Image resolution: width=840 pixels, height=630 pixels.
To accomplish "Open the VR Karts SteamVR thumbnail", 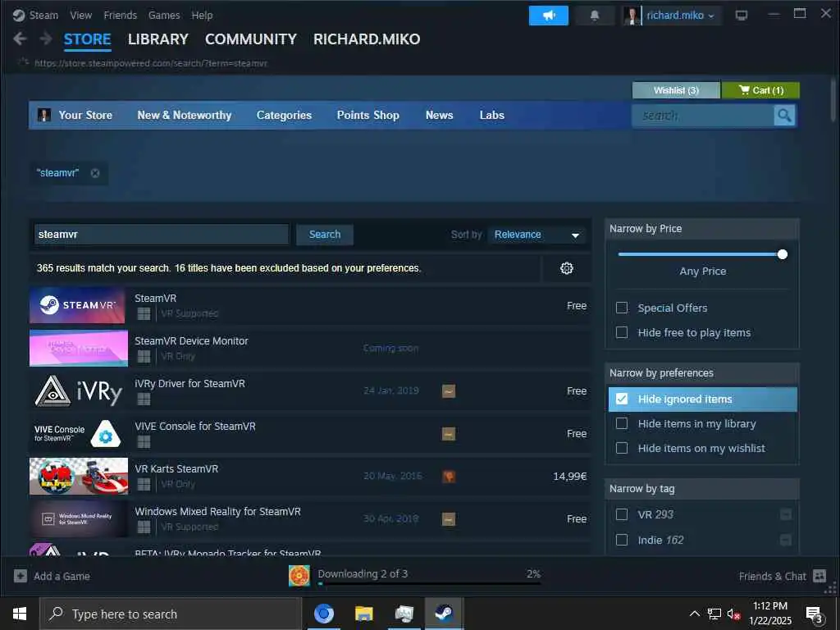I will tap(79, 476).
